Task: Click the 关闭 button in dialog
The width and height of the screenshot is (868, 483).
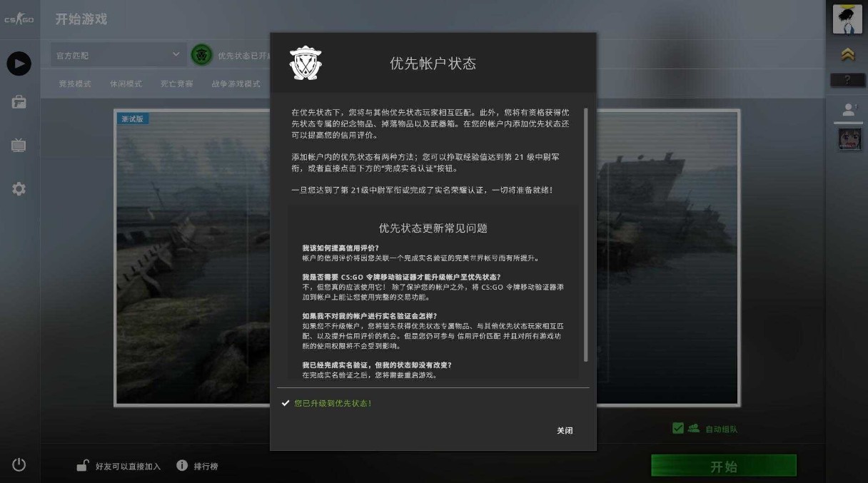Action: tap(565, 431)
